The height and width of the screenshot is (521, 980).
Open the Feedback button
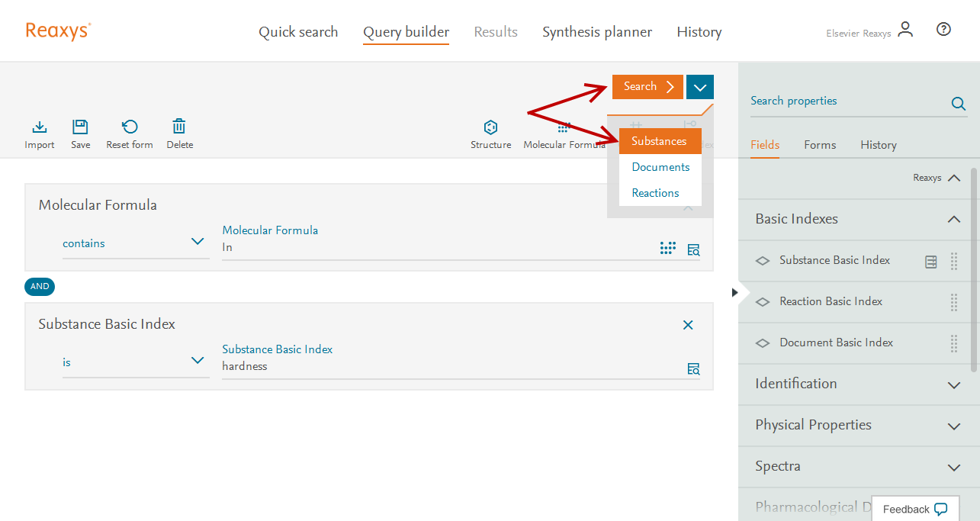915,509
